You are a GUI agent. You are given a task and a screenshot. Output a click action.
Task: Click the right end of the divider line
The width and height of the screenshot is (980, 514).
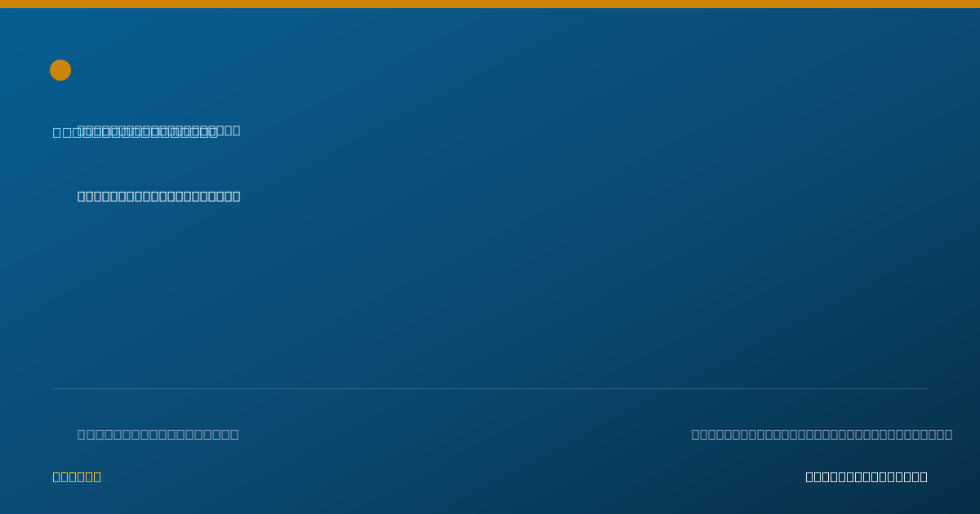click(x=925, y=388)
